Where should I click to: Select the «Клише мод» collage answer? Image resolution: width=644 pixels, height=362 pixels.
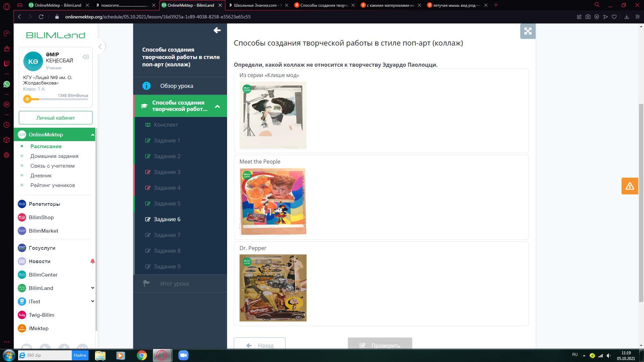(273, 115)
